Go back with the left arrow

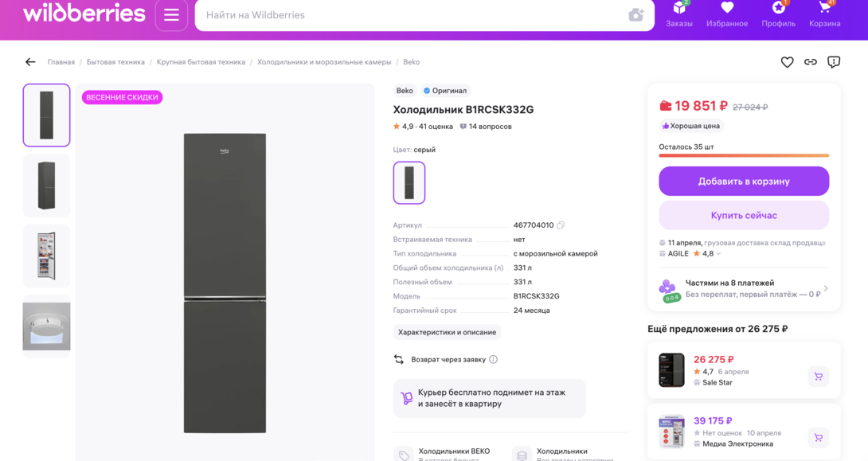tap(30, 62)
